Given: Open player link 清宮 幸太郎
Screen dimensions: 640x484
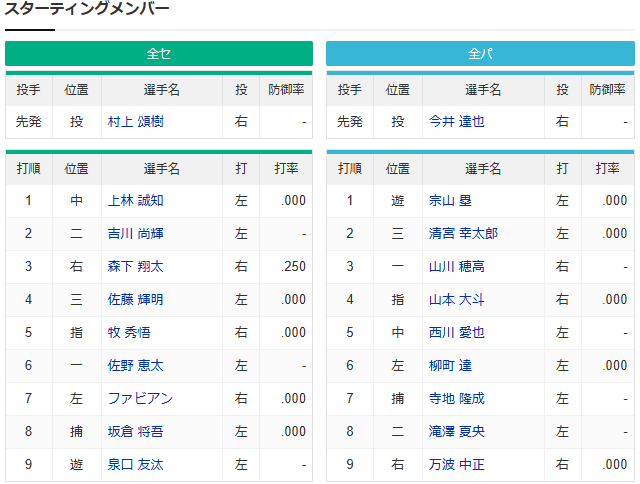Looking at the screenshot, I should [x=463, y=234].
